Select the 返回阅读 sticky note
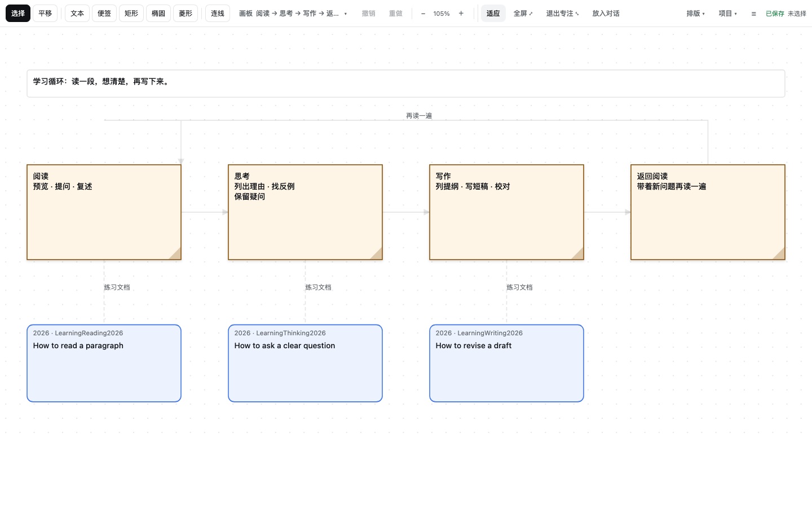 click(708, 212)
